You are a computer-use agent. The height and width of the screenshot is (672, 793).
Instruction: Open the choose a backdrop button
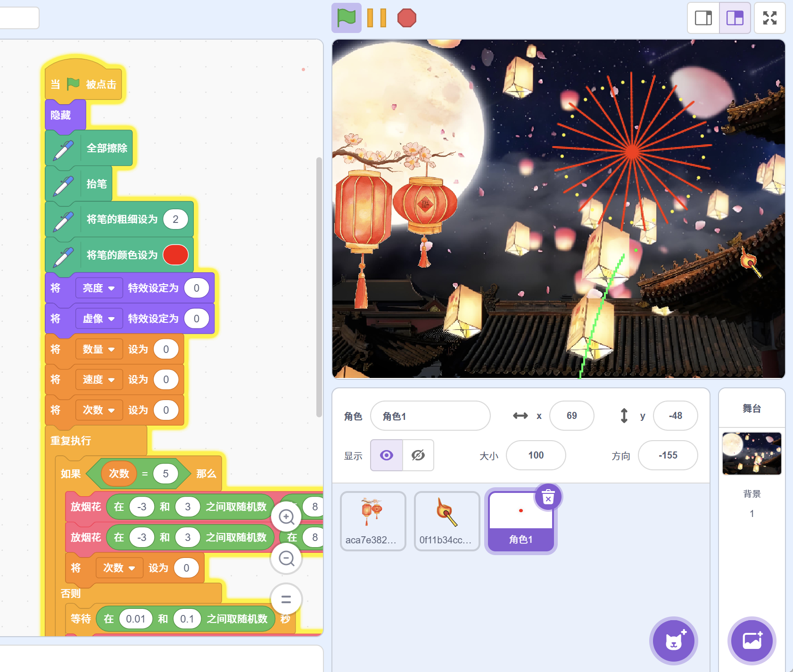(752, 641)
